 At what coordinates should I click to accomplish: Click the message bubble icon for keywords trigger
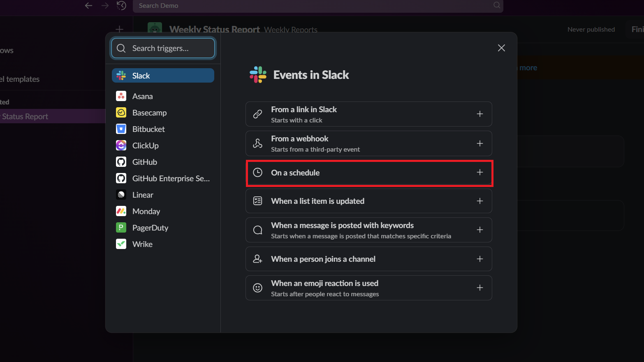pyautogui.click(x=257, y=230)
